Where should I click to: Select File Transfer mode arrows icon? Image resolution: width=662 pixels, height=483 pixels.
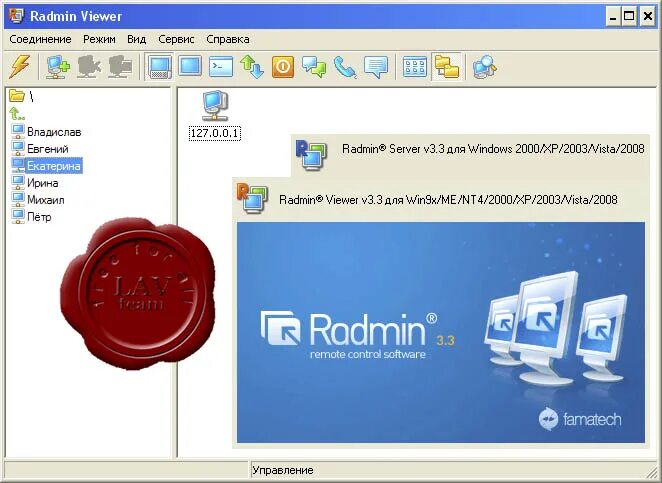click(x=252, y=67)
